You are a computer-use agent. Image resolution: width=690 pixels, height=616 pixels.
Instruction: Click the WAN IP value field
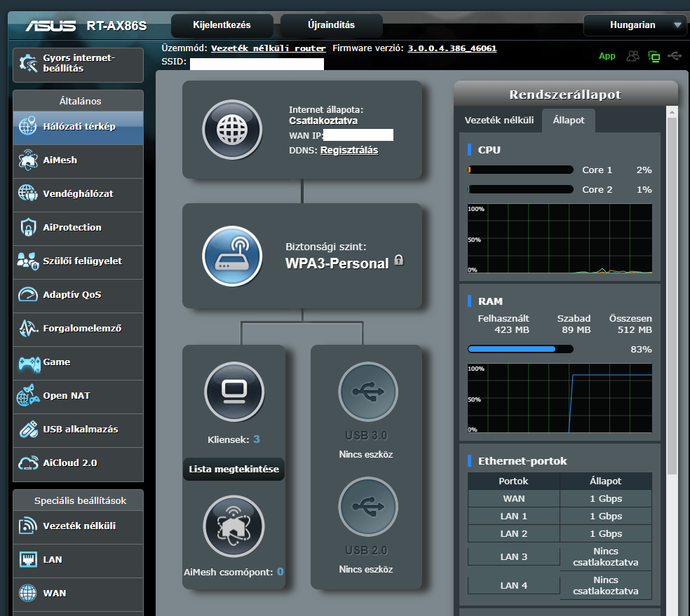pos(358,135)
